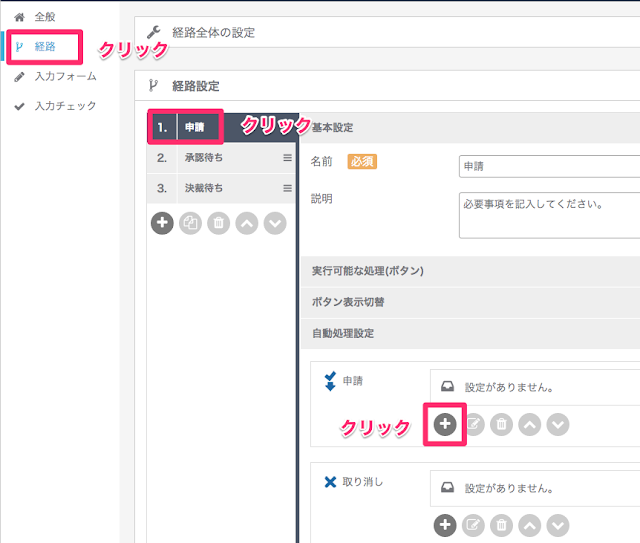Click 設定がありません in 申請 list
The width and height of the screenshot is (640, 543).
509,387
